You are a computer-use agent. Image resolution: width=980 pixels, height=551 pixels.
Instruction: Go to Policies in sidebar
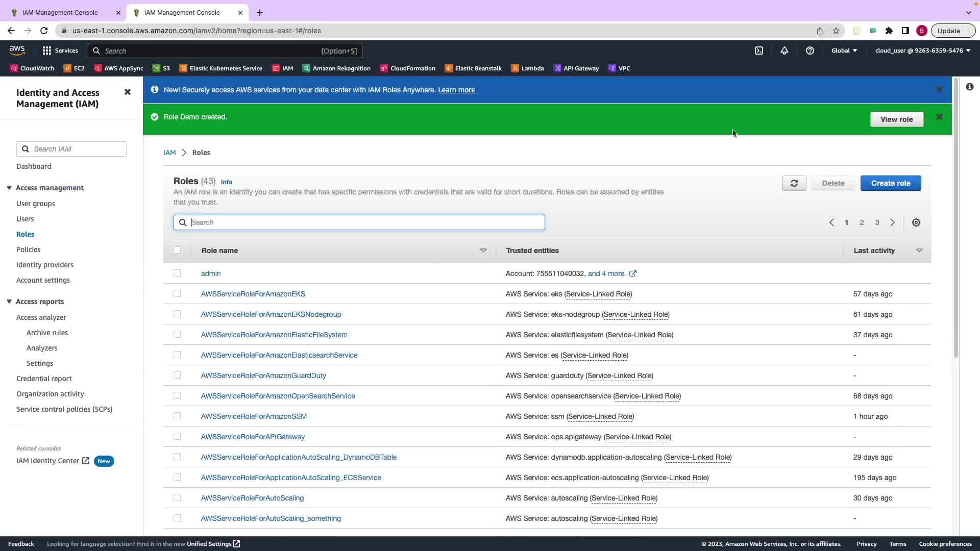tap(28, 249)
